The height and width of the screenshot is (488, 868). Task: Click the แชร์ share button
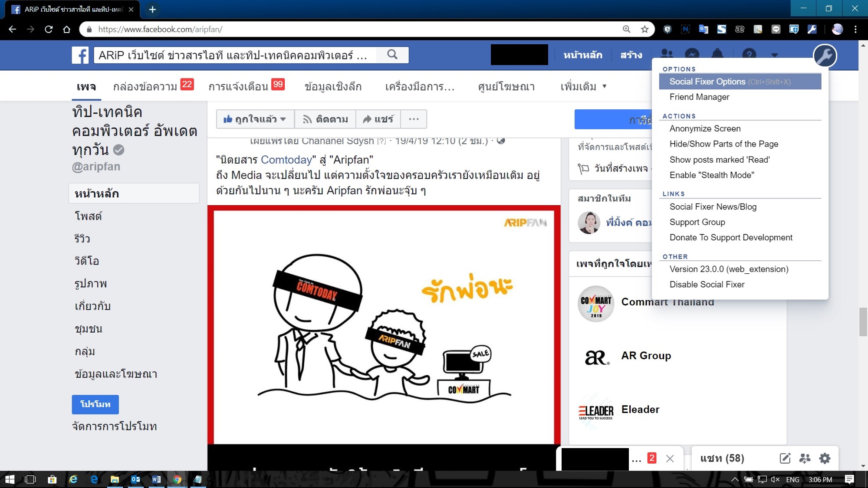pyautogui.click(x=378, y=119)
